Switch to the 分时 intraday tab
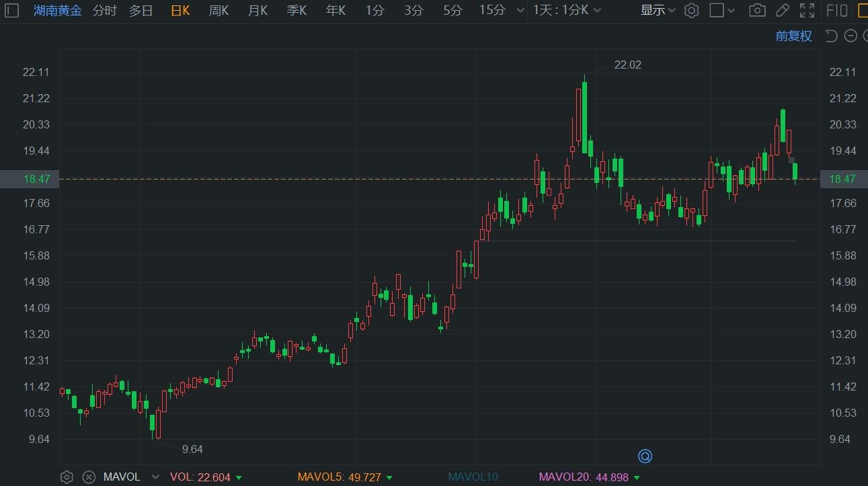The width and height of the screenshot is (868, 486). tap(104, 10)
